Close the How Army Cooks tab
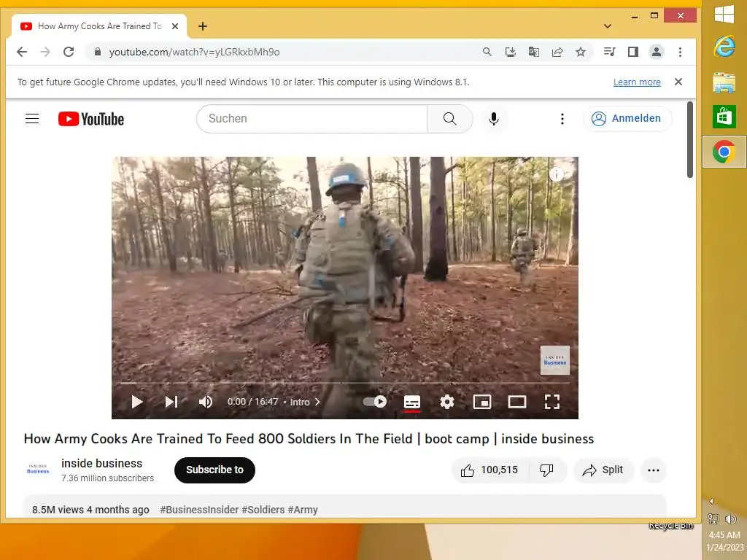 coord(175,26)
